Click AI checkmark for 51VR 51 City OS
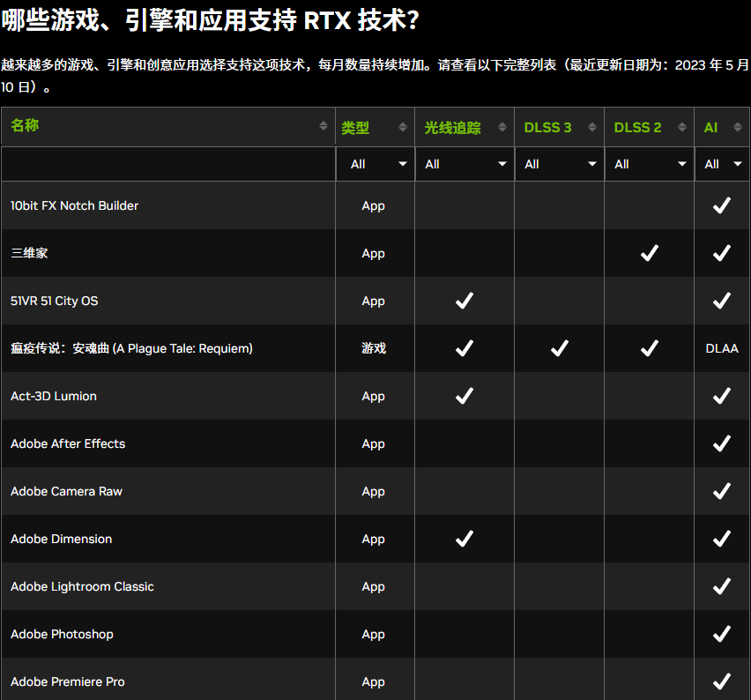751x700 pixels. pyautogui.click(x=722, y=301)
